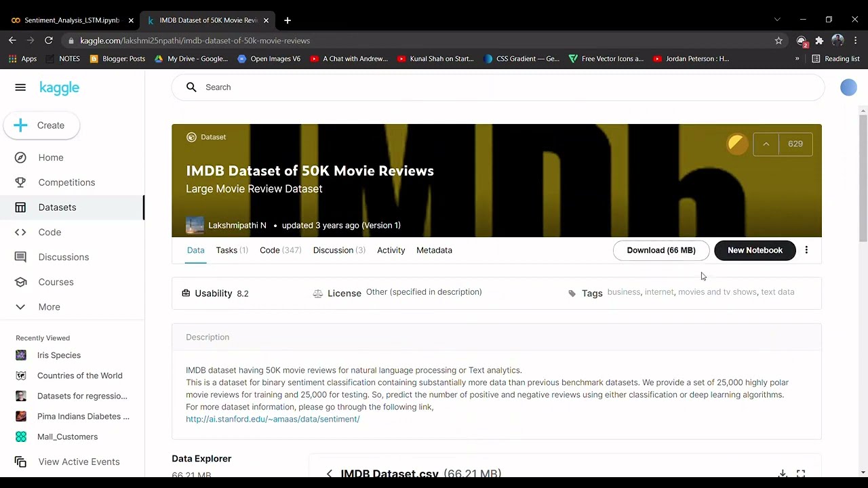Viewport: 868px width, 488px height.
Task: Open Countries of the World dataset
Action: click(79, 375)
